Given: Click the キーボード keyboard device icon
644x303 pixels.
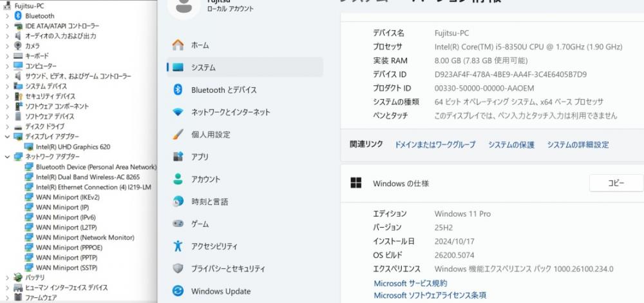Looking at the screenshot, I should pos(17,56).
